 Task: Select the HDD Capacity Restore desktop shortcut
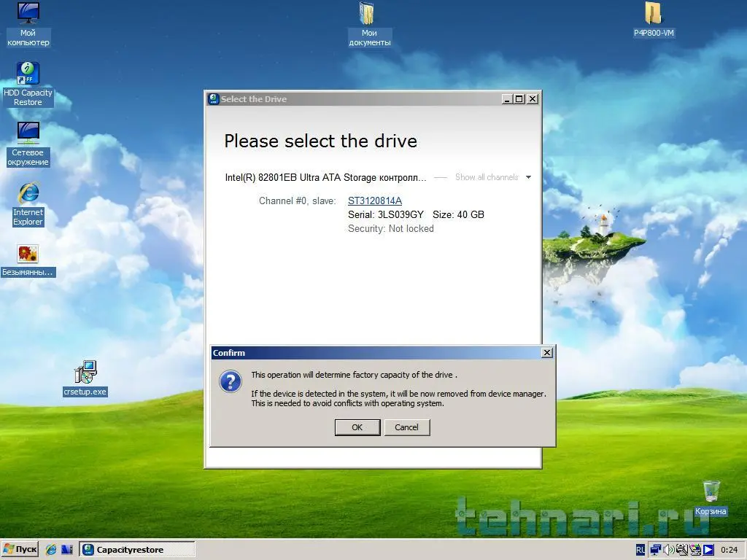(28, 85)
